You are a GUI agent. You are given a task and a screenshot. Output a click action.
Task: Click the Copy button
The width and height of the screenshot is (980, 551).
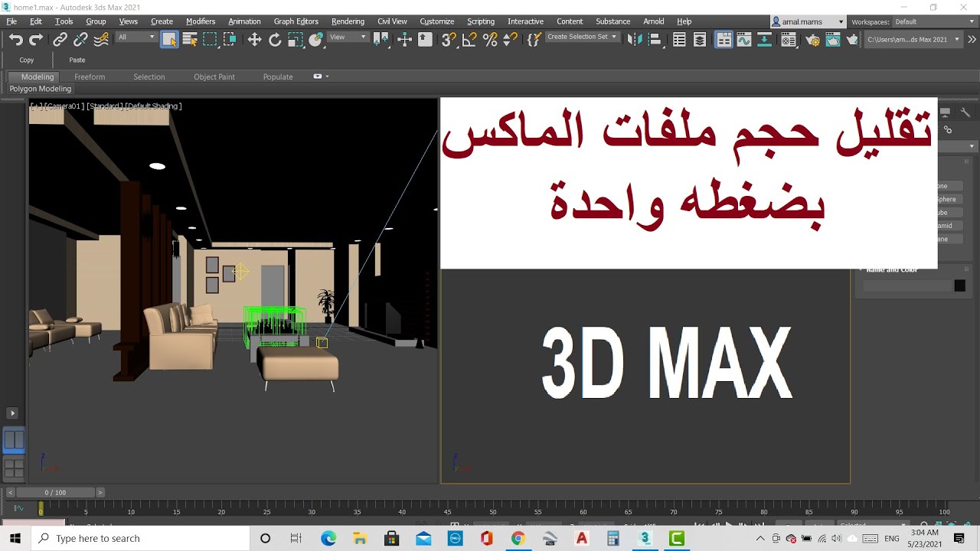[27, 60]
